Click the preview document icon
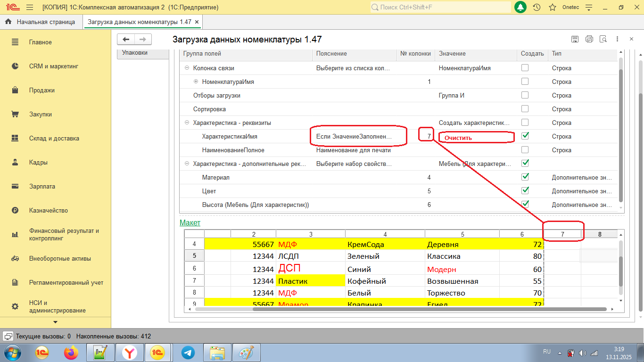This screenshot has height=362, width=644. 603,39
